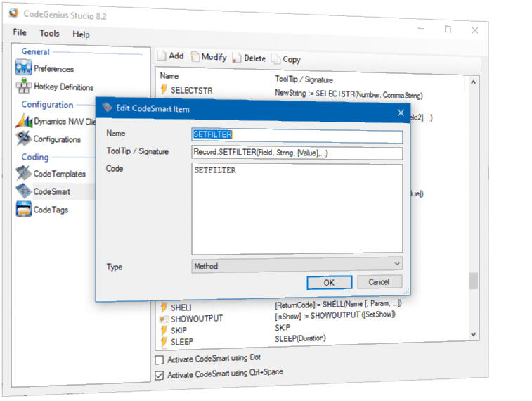Maximize the CodeGenius Studio window
Image resolution: width=532 pixels, height=401 pixels.
pyautogui.click(x=448, y=30)
